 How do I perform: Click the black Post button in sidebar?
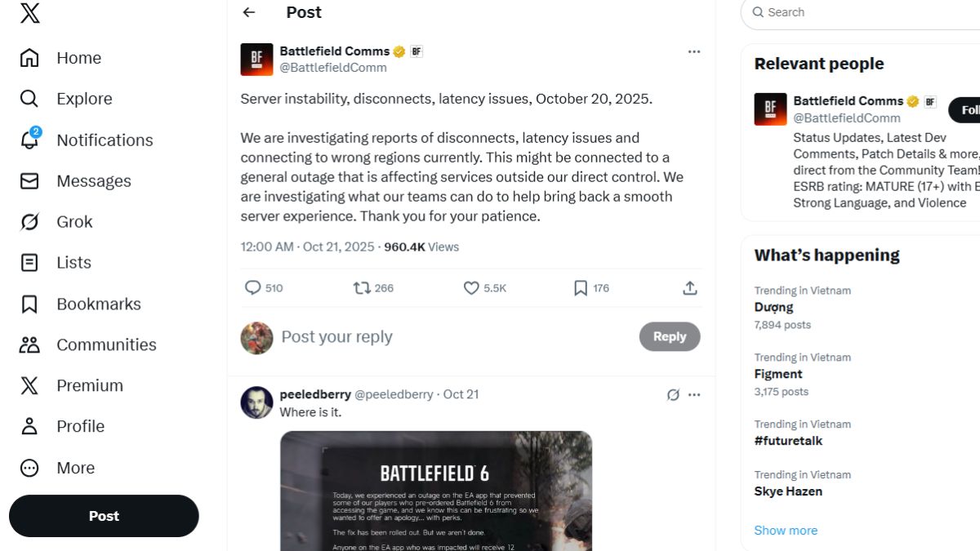click(104, 516)
